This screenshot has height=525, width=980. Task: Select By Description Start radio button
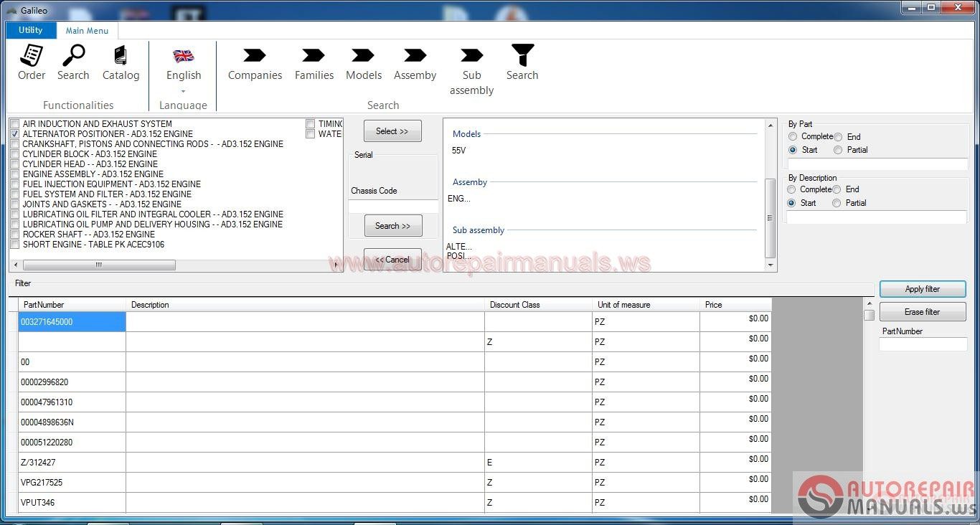pyautogui.click(x=791, y=203)
